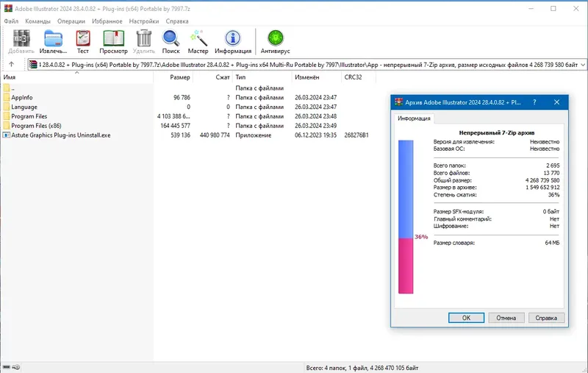Select the Program Files (x86) row name

(x=36, y=125)
